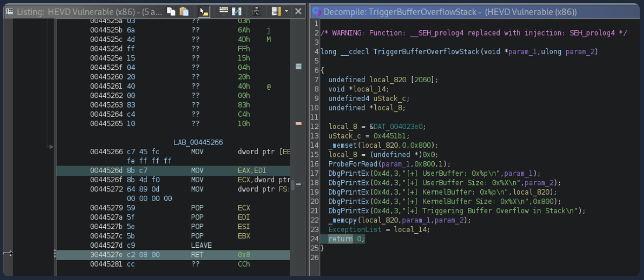The image size is (644, 280).
Task: Close the Listing panel with X
Action: pyautogui.click(x=298, y=11)
